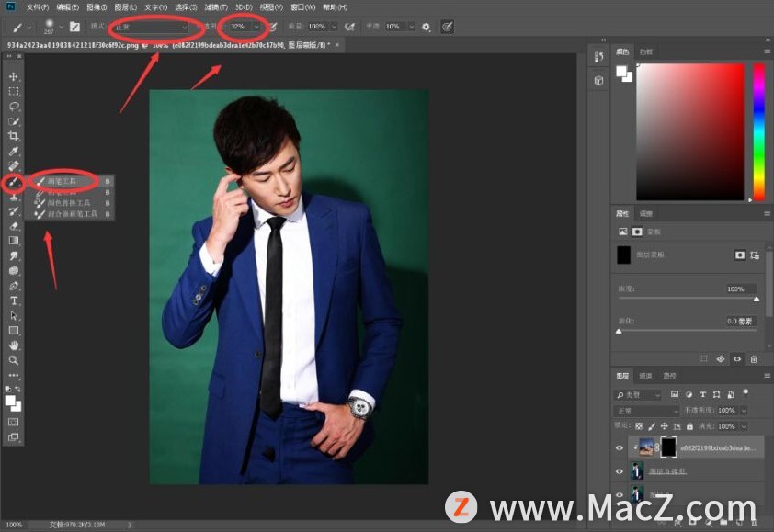Open the smoothing 10% dropdown arrow

click(x=411, y=27)
